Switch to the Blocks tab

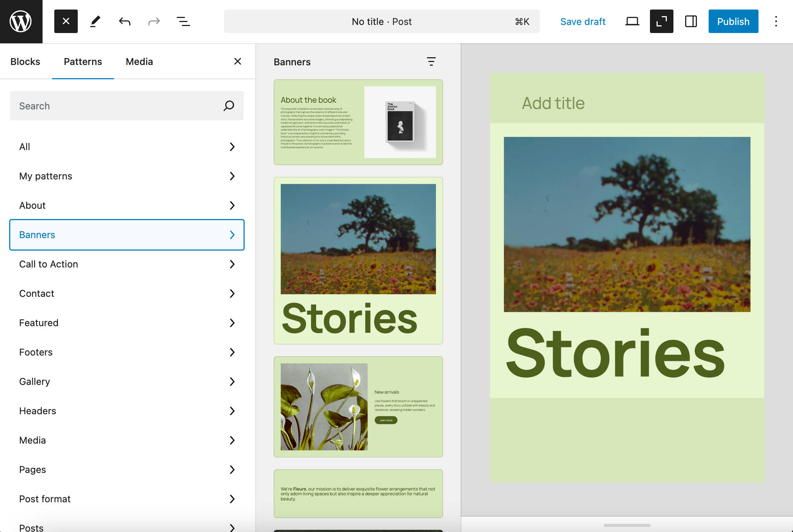[x=25, y=61]
